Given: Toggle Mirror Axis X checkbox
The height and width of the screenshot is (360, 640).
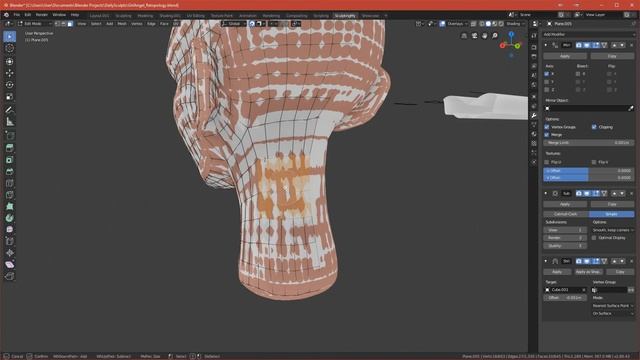Looking at the screenshot, I should click(547, 74).
